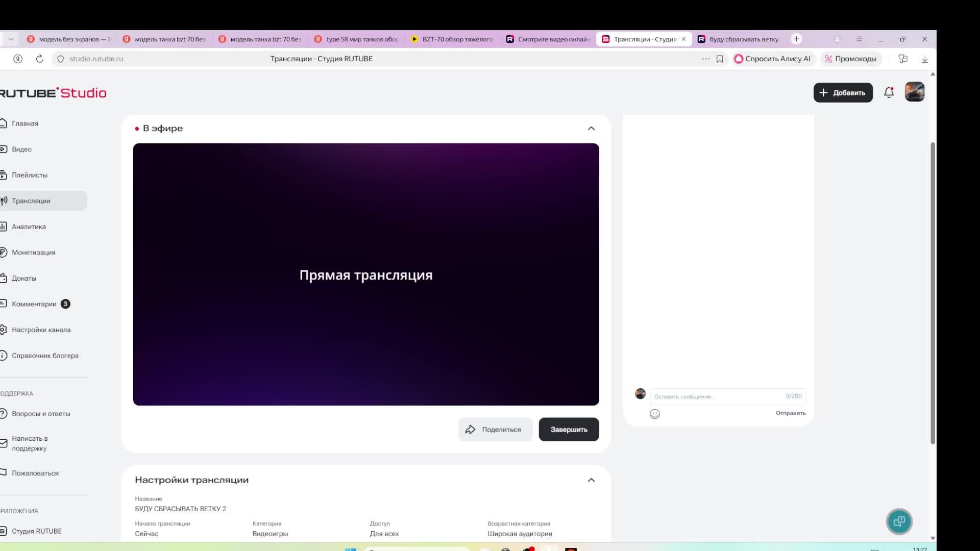This screenshot has width=980, height=551.
Task: Go to 'Комментарии' sidebar item
Action: point(34,304)
